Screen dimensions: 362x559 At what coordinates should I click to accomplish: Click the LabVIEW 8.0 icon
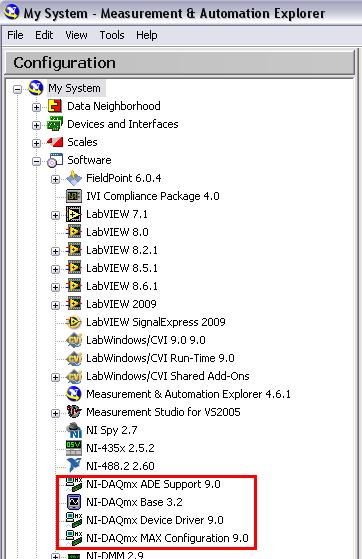click(x=74, y=232)
